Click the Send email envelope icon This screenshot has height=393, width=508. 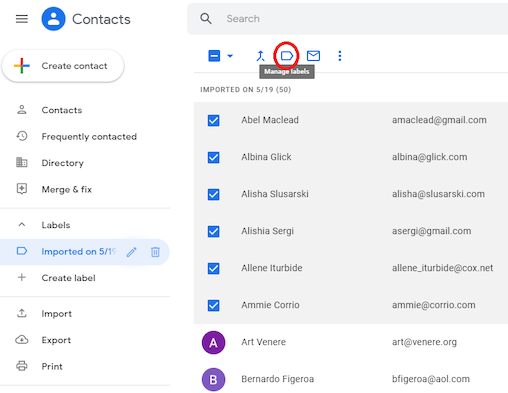tap(313, 56)
